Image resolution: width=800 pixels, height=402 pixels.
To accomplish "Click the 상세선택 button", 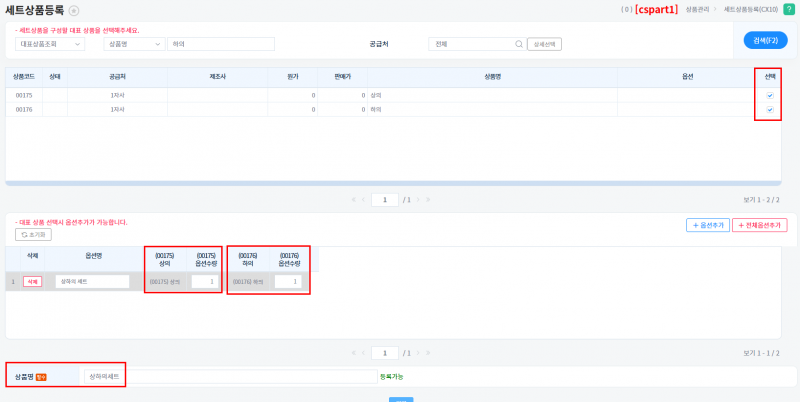I will point(544,44).
